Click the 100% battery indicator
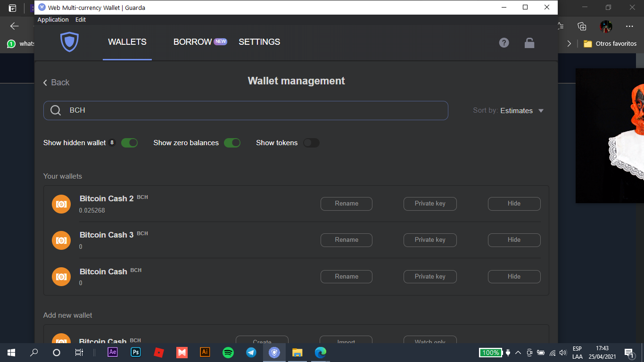 coord(491,353)
